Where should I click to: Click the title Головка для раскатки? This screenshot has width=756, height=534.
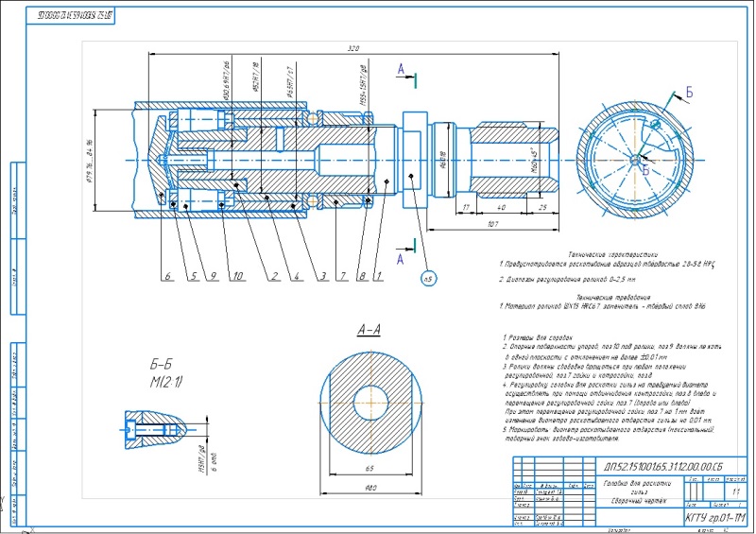(637, 483)
